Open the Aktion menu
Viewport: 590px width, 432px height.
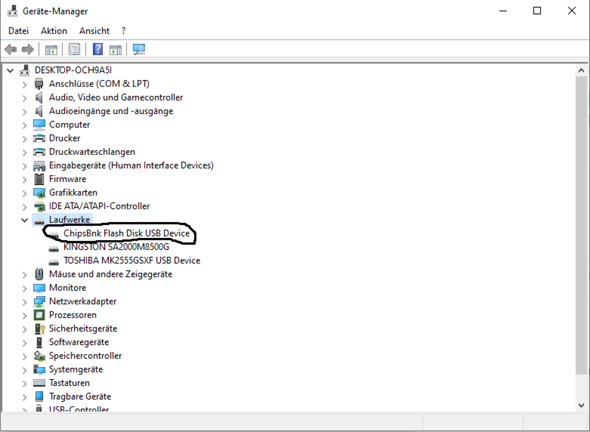pos(54,31)
